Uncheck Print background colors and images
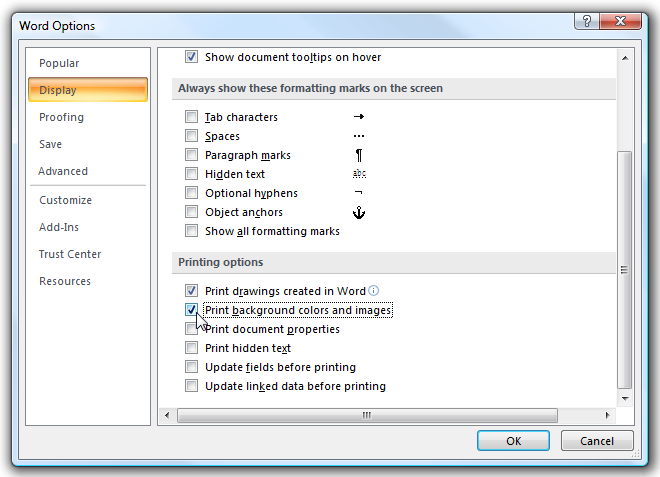 click(192, 310)
